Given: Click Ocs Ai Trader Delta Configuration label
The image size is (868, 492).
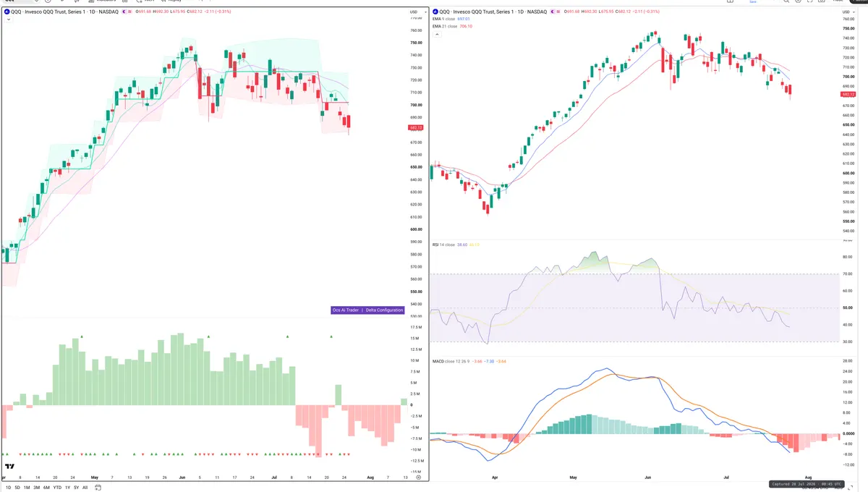Looking at the screenshot, I should coord(367,310).
